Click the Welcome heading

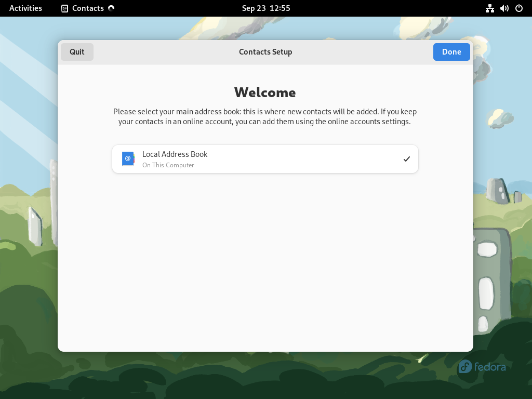265,92
